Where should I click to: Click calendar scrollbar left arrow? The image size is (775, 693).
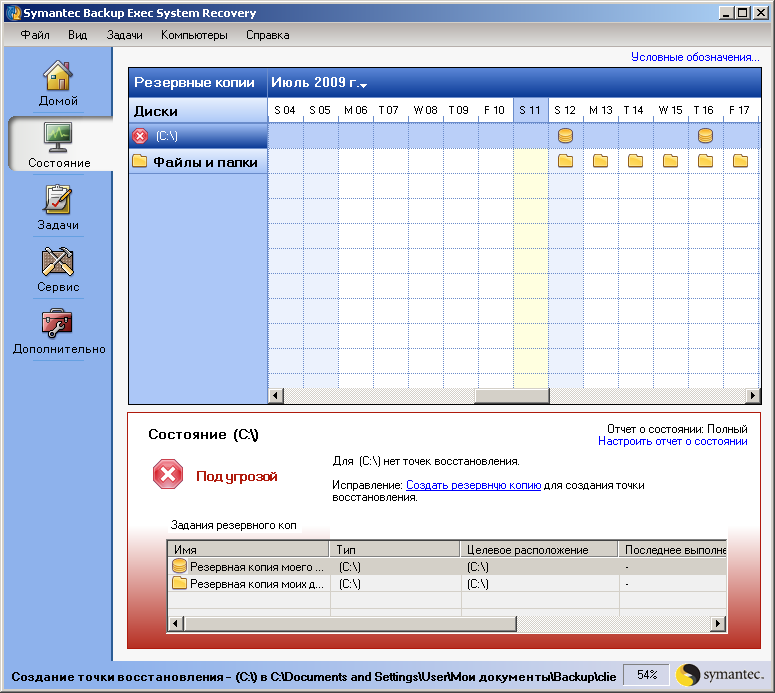click(276, 395)
